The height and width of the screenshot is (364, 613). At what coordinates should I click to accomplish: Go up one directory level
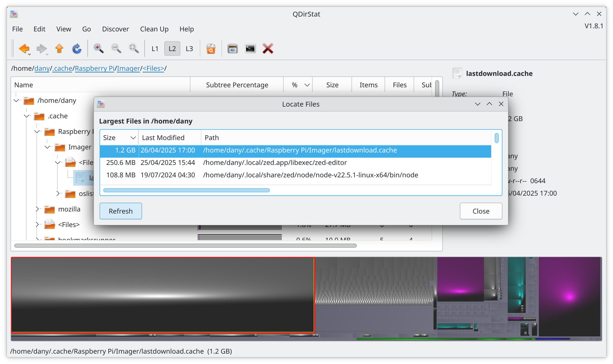[x=59, y=49]
